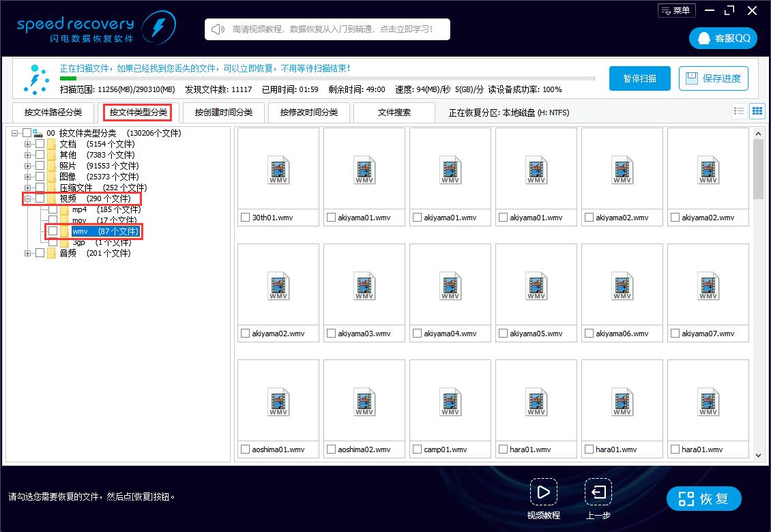The image size is (771, 532).
Task: Click the scan progress bar
Action: pyautogui.click(x=327, y=78)
